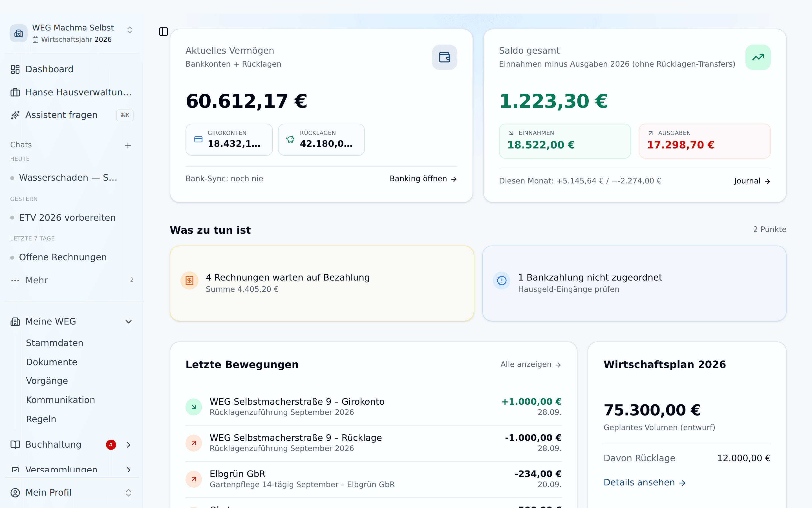Click the Buchhaltung book icon

pyautogui.click(x=15, y=444)
